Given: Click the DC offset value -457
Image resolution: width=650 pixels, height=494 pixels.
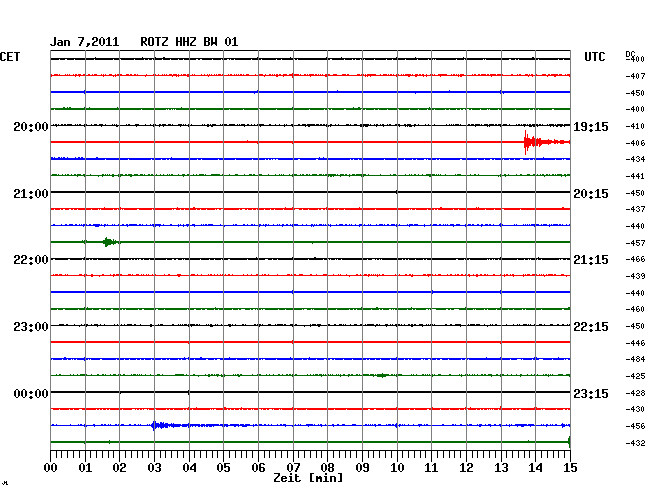Looking at the screenshot, I should pyautogui.click(x=635, y=243).
